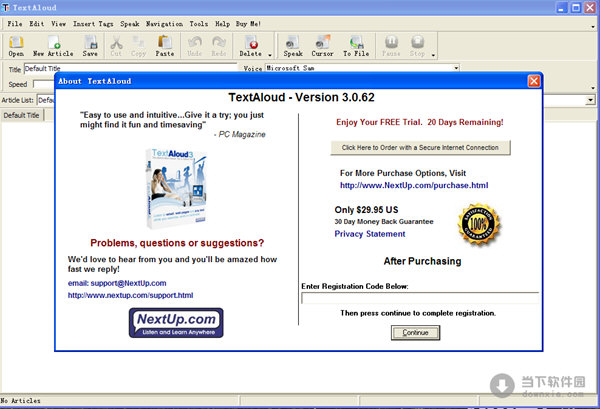Click the 100% satisfaction guarantee seal
600x409 pixels.
click(479, 224)
